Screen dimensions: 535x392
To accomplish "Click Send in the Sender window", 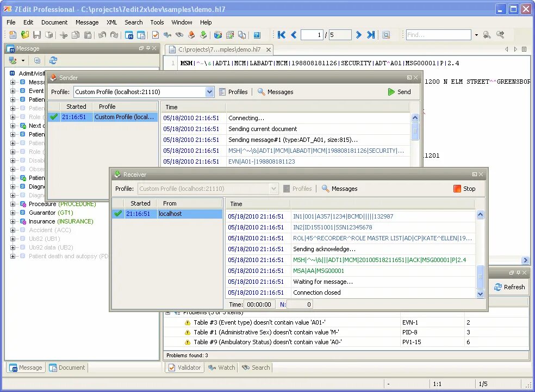I will 400,92.
